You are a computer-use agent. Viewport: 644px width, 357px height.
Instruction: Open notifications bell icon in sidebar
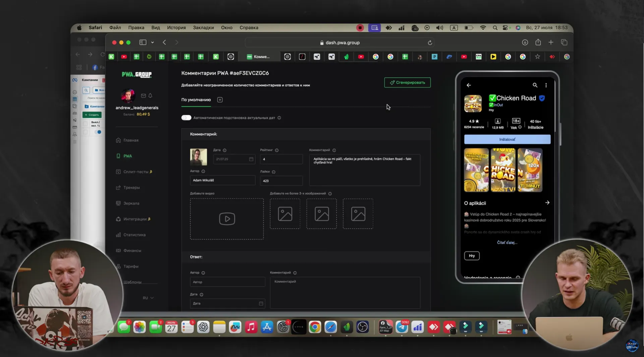tap(150, 96)
